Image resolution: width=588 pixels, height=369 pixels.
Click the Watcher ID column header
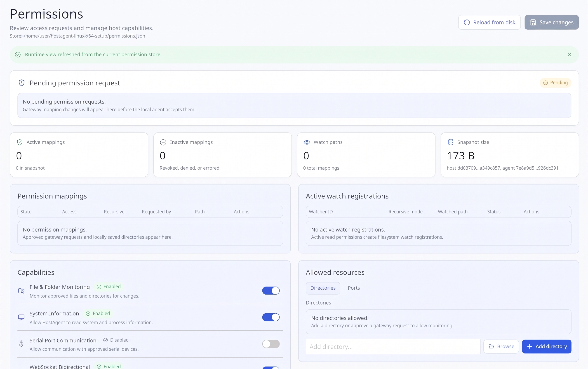point(321,212)
